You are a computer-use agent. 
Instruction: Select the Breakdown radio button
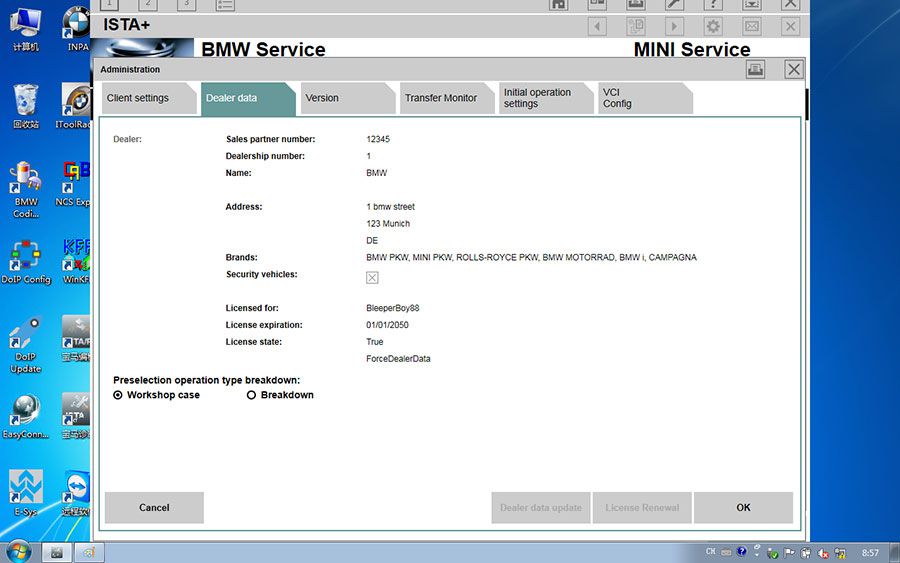click(251, 395)
